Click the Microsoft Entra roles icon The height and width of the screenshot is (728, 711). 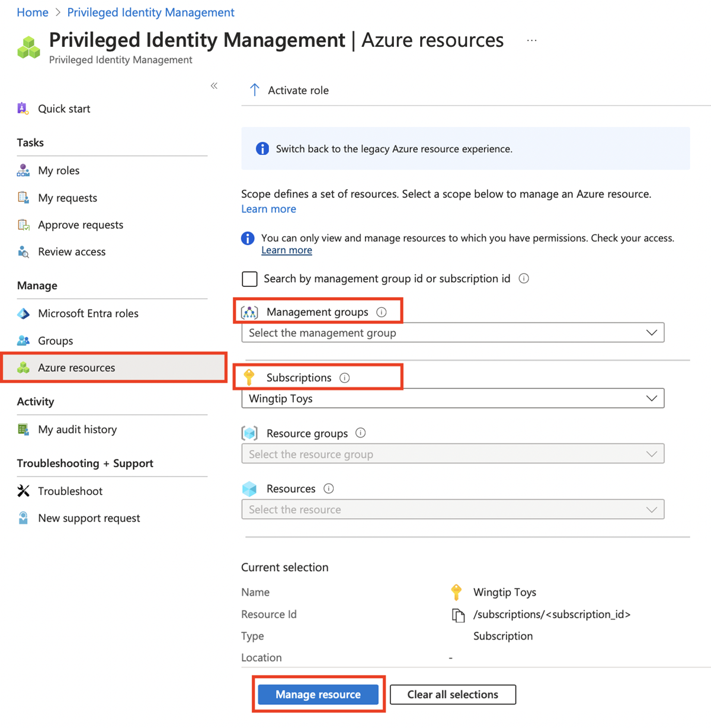23,314
